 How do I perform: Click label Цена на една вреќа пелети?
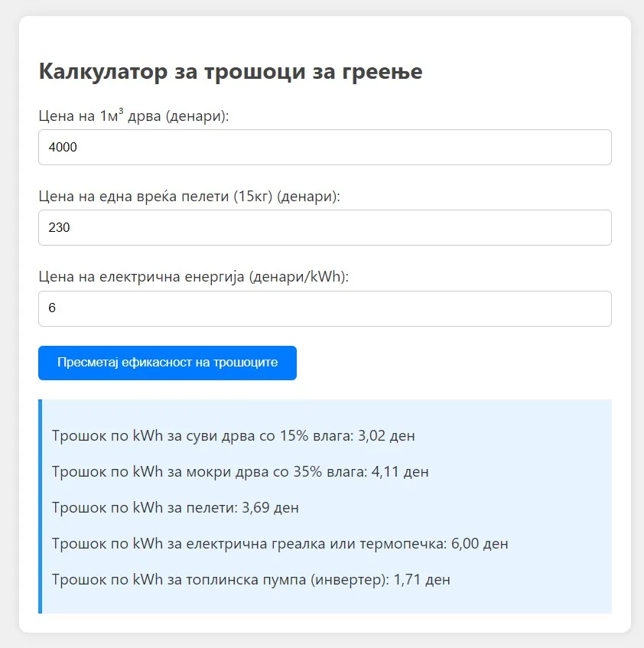pos(189,197)
